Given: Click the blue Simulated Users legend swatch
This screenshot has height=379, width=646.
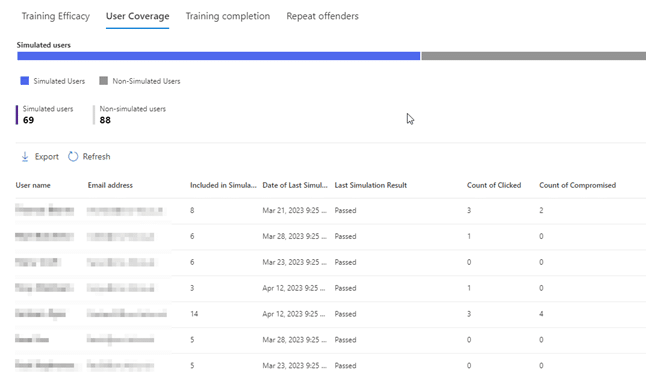Looking at the screenshot, I should tap(25, 81).
